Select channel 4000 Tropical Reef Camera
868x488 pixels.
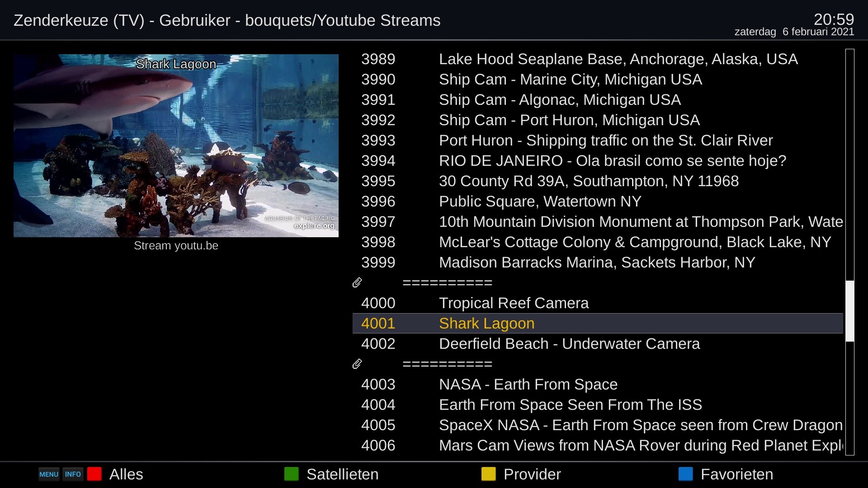tap(514, 303)
